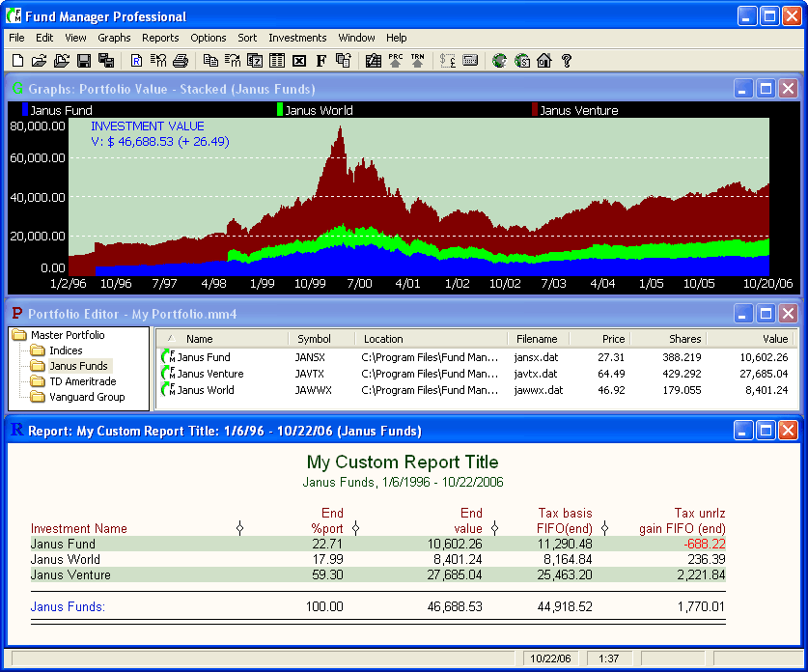
Task: Sort by the Name column header
Action: coord(222,339)
